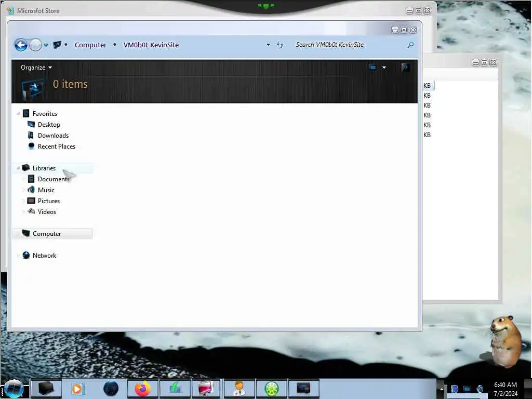Open the black folder taskbar icon
Viewport: 532px width, 399px height.
click(46, 388)
